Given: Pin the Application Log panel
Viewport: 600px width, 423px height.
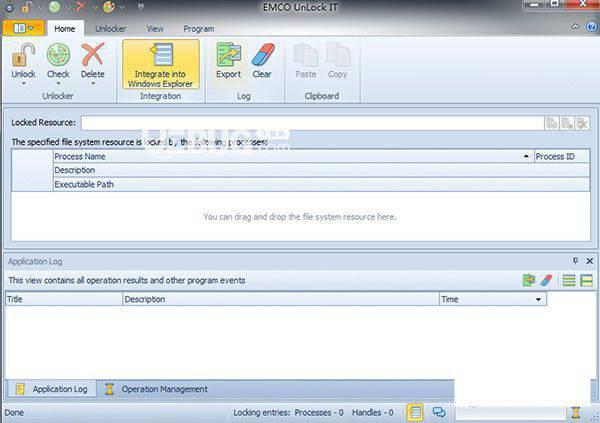Looking at the screenshot, I should (x=575, y=261).
